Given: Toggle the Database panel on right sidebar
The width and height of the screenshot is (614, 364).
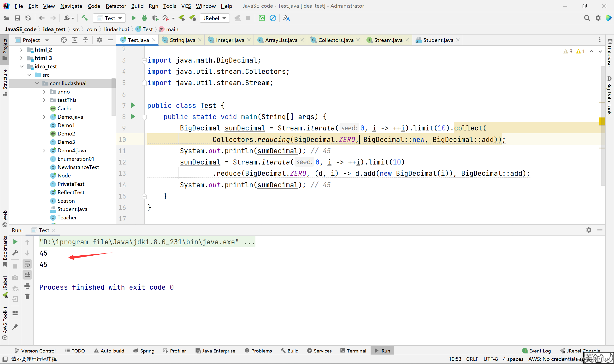Looking at the screenshot, I should [609, 52].
